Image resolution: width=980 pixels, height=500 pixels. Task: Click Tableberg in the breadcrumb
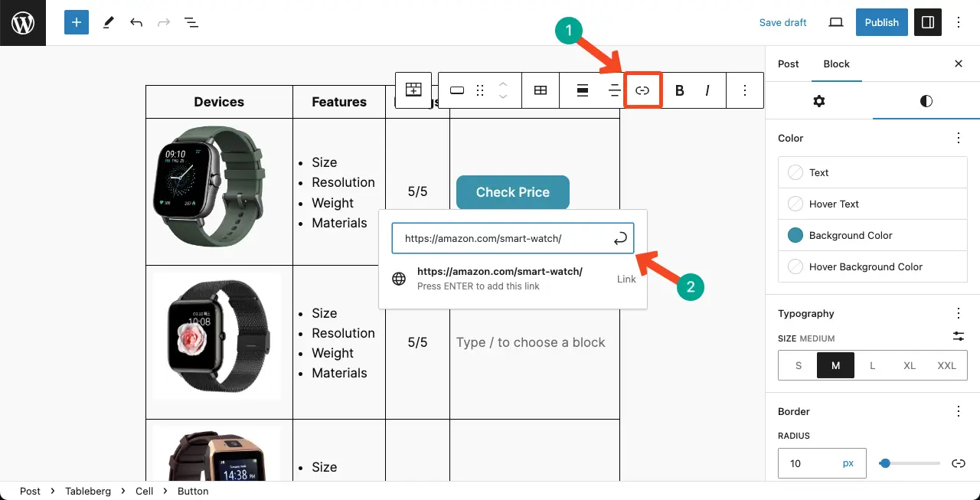(87, 491)
